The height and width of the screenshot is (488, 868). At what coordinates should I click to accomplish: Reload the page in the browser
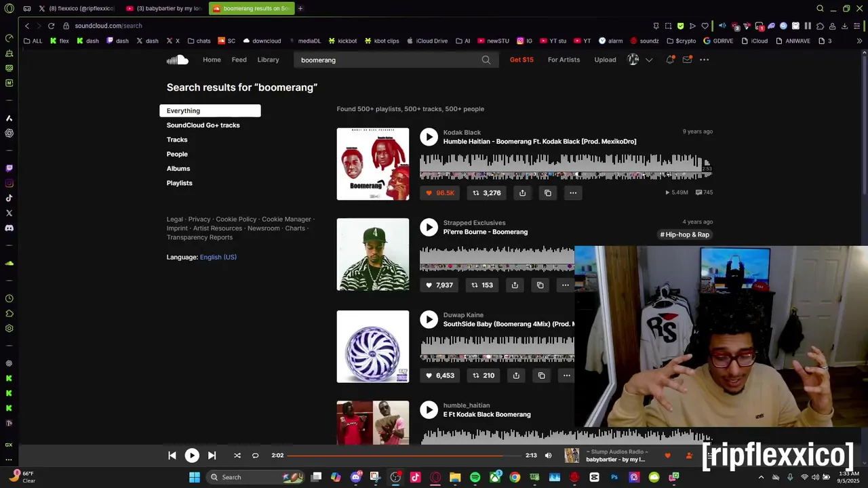(x=51, y=26)
